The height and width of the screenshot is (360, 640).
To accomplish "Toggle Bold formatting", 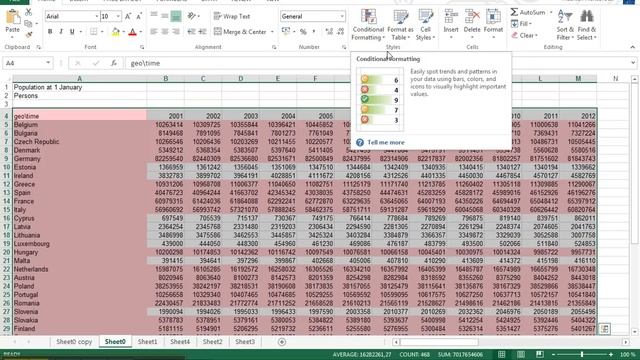I will click(50, 31).
